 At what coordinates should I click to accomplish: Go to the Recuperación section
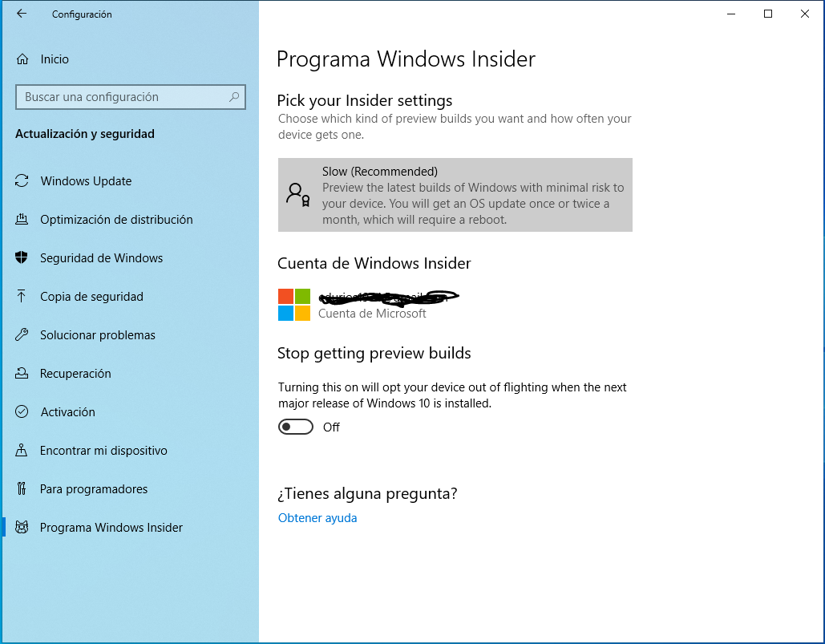pos(75,374)
